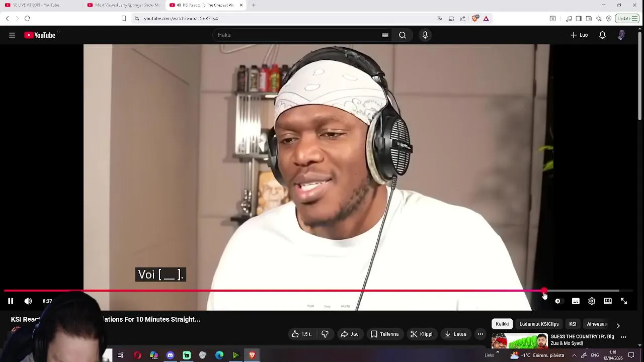The height and width of the screenshot is (362, 644).
Task: Open Brave Rewards triangle icon
Action: [x=486, y=19]
